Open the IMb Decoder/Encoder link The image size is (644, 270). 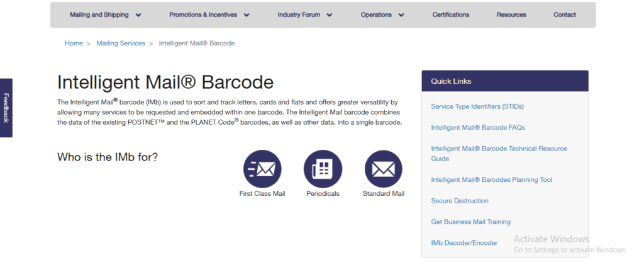pyautogui.click(x=464, y=243)
